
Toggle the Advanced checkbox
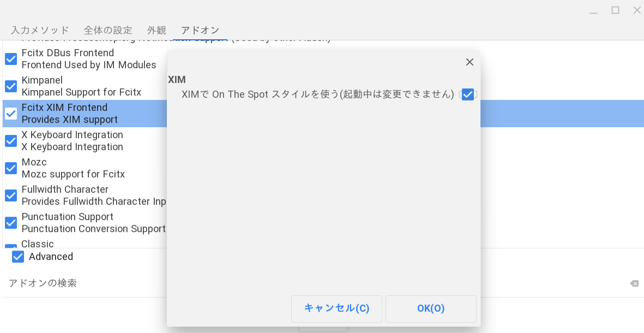click(x=18, y=257)
